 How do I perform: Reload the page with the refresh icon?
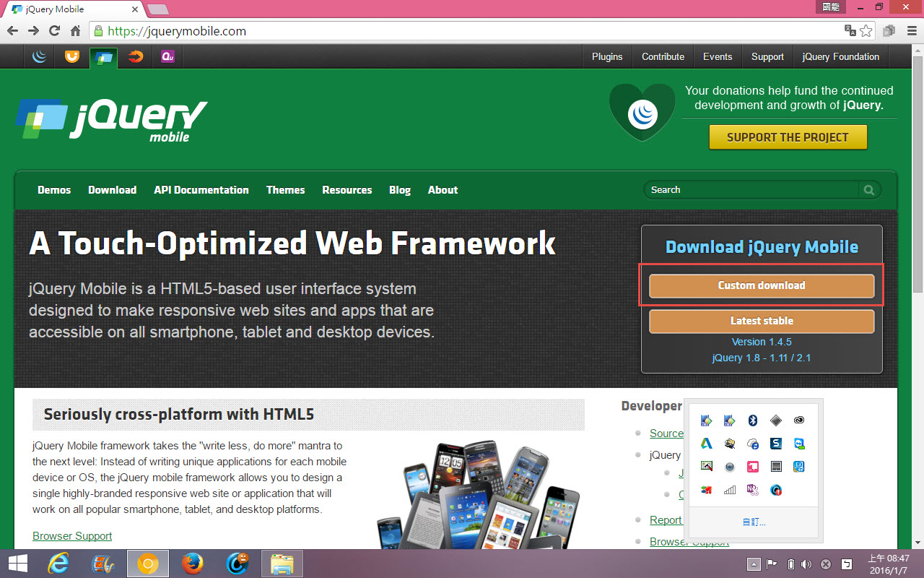click(54, 31)
